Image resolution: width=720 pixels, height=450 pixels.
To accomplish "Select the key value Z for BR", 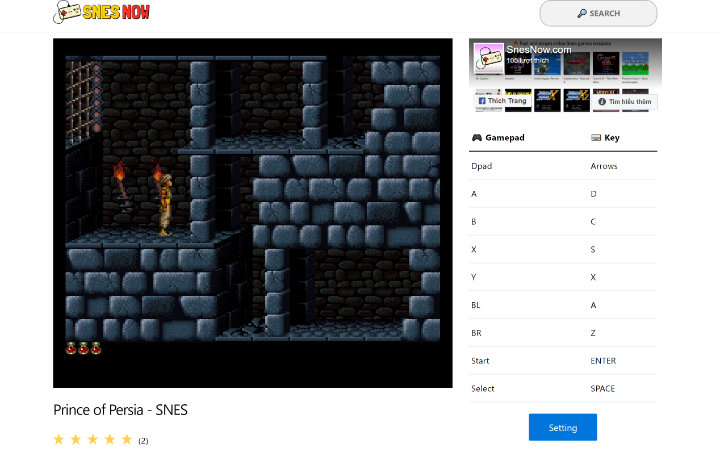I will tap(593, 333).
